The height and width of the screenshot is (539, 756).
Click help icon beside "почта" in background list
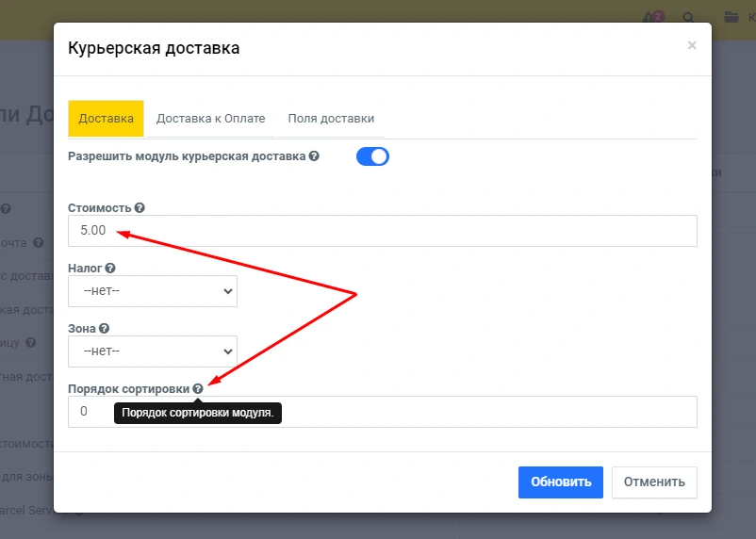coord(38,242)
